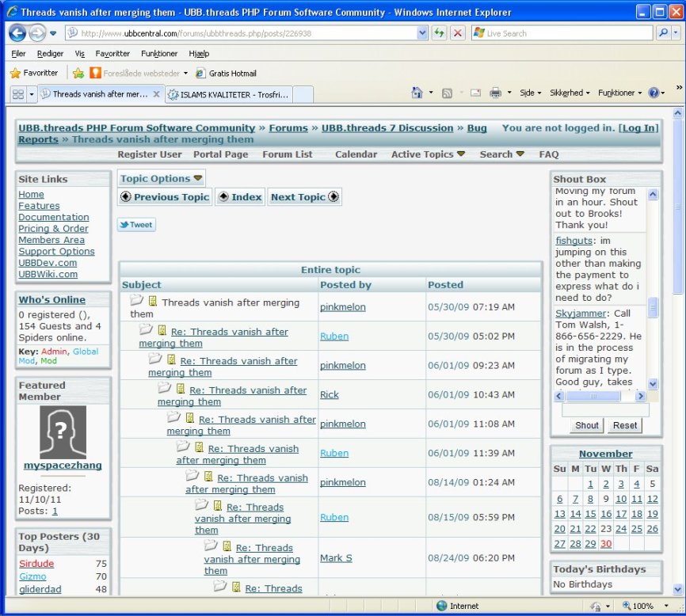Click the Shout Box message input field

pyautogui.click(x=605, y=410)
